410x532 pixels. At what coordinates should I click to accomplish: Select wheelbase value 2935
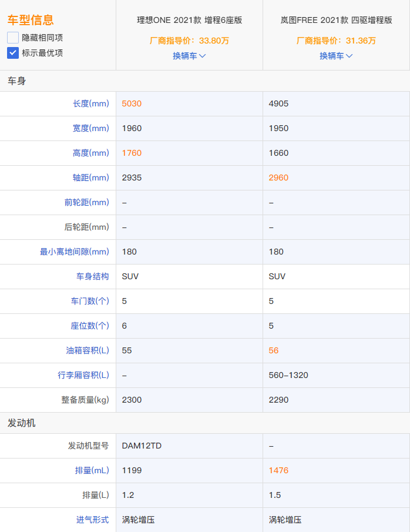(x=132, y=178)
